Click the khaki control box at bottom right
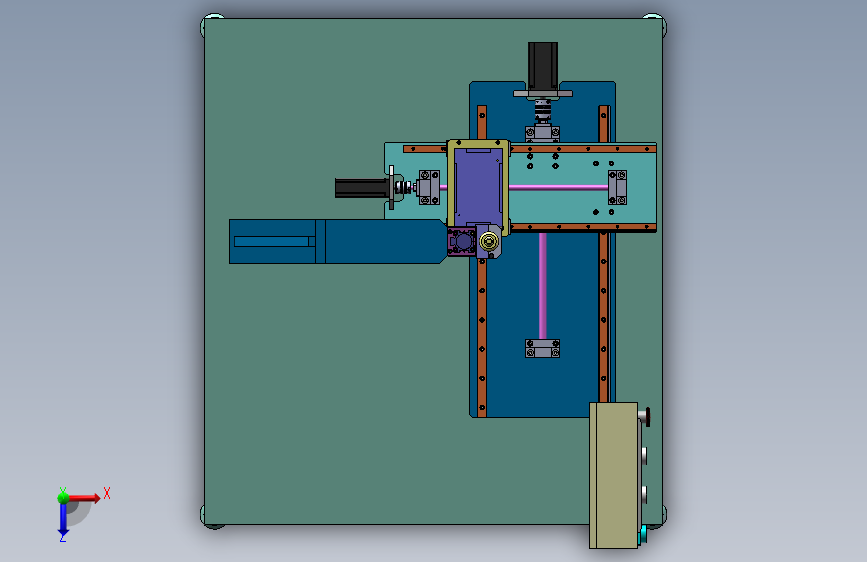Viewport: 867px width, 562px height. pyautogui.click(x=613, y=476)
